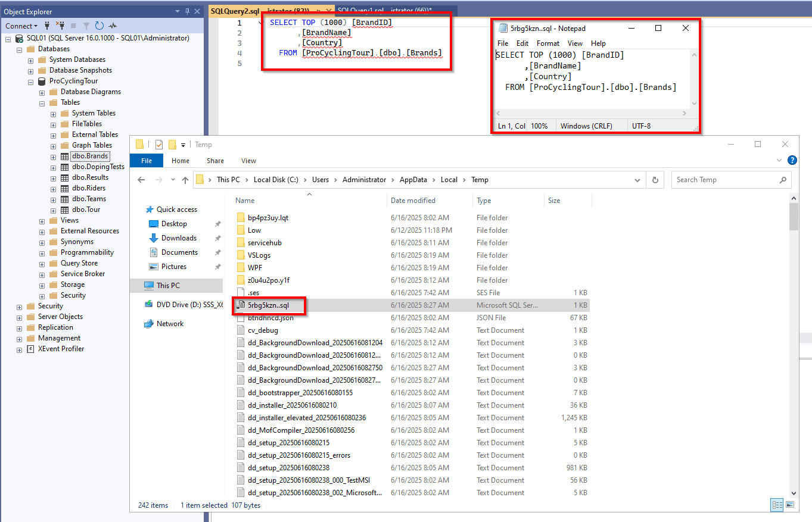812x522 pixels.
Task: Open the File tab in File Explorer
Action: (x=147, y=161)
